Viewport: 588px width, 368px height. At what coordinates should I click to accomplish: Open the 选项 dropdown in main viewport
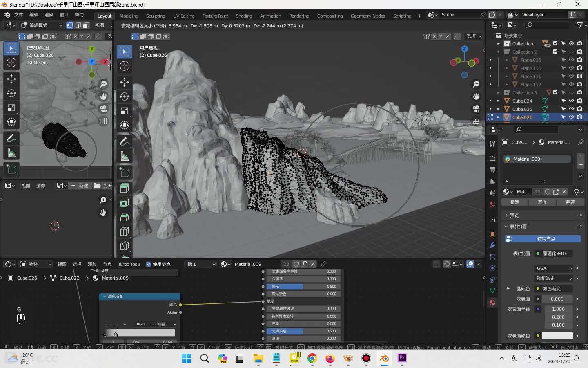[x=474, y=36]
